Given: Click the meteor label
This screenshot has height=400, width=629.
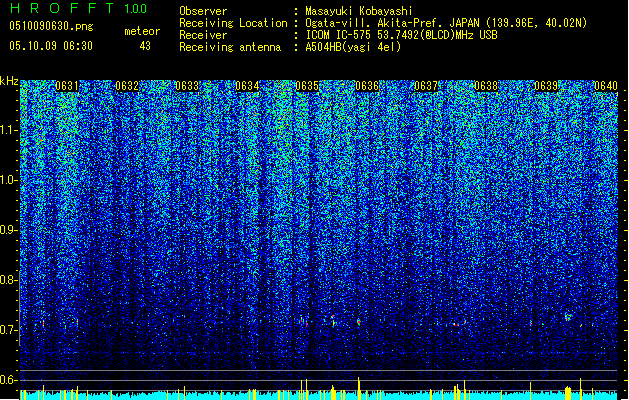Looking at the screenshot, I should coord(142,31).
